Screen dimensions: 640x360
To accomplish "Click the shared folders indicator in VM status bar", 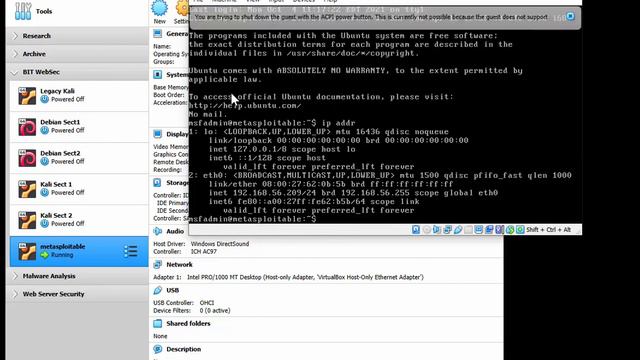I will [x=468, y=230].
